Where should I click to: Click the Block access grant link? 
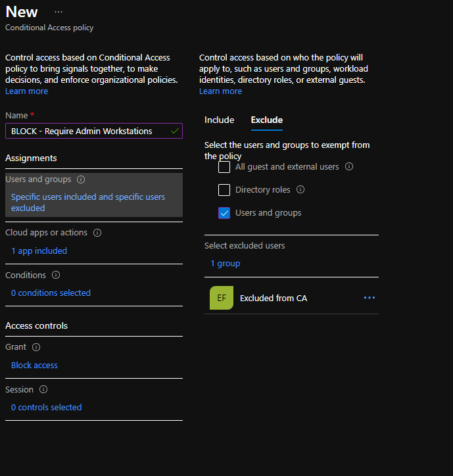34,365
